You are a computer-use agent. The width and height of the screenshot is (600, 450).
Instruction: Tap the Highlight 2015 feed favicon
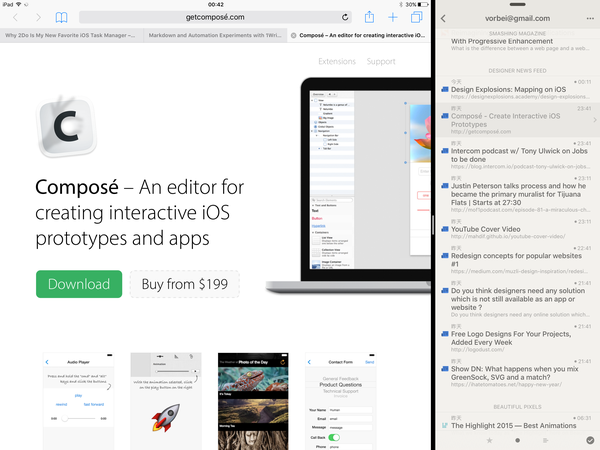[445, 426]
